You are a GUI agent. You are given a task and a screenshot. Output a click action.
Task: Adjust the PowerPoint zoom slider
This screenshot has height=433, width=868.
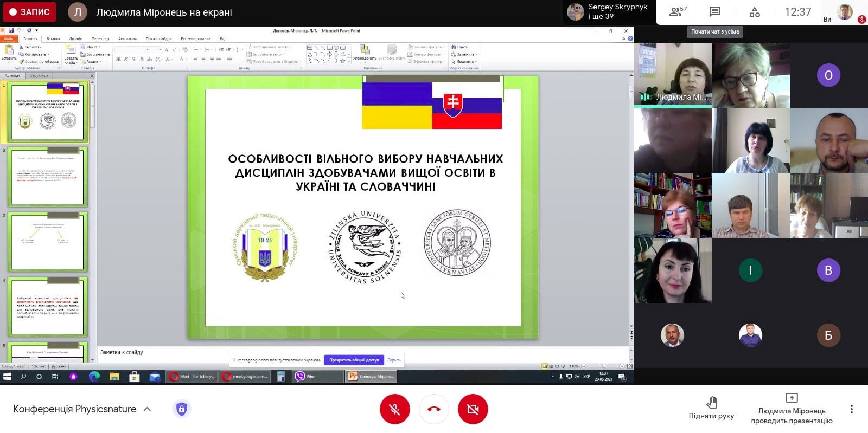[603, 366]
